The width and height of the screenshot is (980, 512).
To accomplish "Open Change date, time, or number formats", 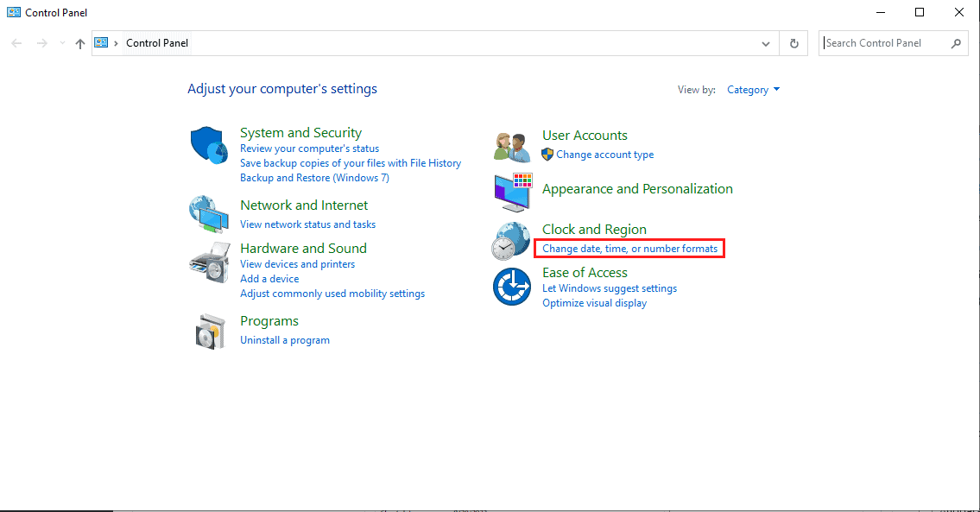I will point(630,248).
